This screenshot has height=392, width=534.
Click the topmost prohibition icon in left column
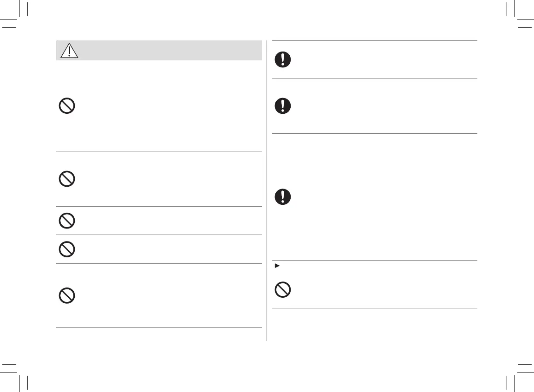click(x=67, y=107)
